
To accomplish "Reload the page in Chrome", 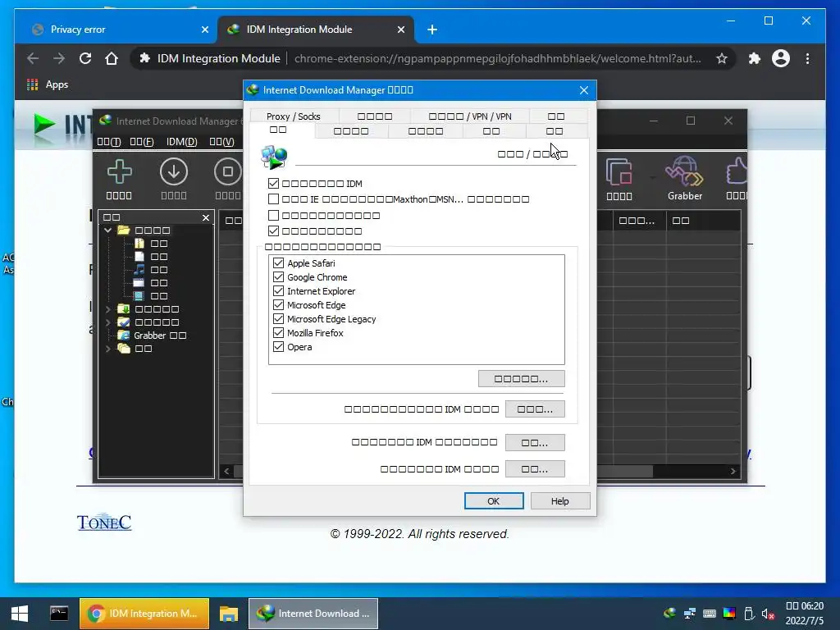I will click(x=85, y=58).
